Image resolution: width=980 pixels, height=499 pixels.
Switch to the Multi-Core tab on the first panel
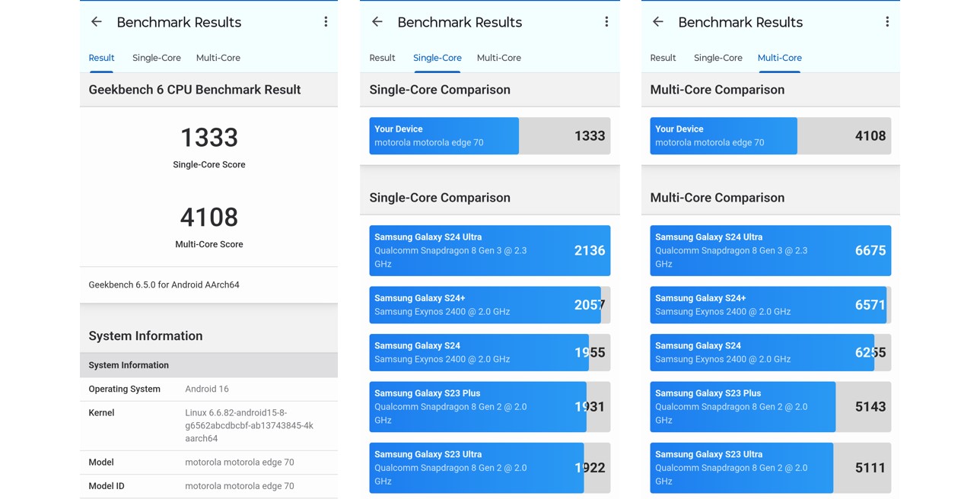click(218, 58)
